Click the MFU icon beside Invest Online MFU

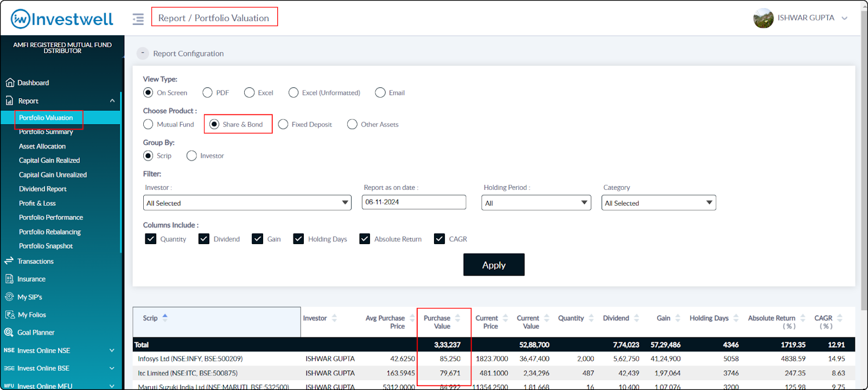point(9,386)
